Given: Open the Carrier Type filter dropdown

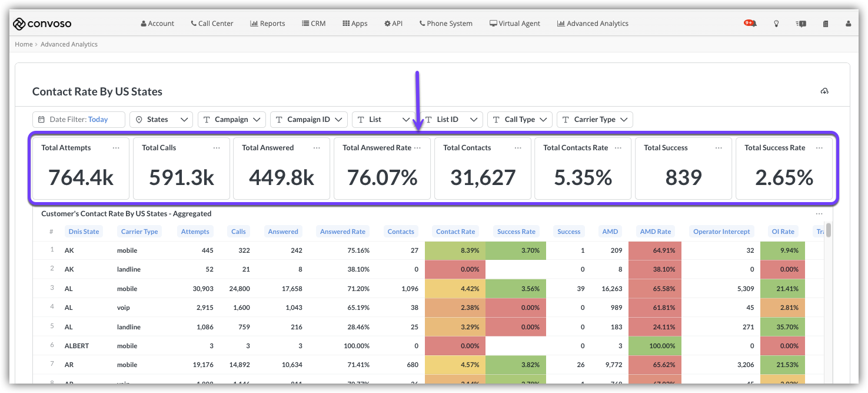Looking at the screenshot, I should coord(594,120).
